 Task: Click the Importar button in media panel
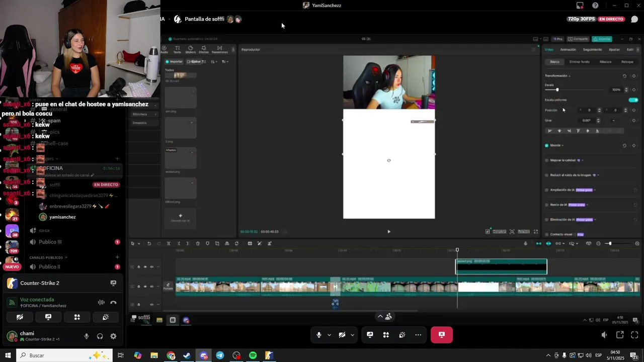click(174, 61)
